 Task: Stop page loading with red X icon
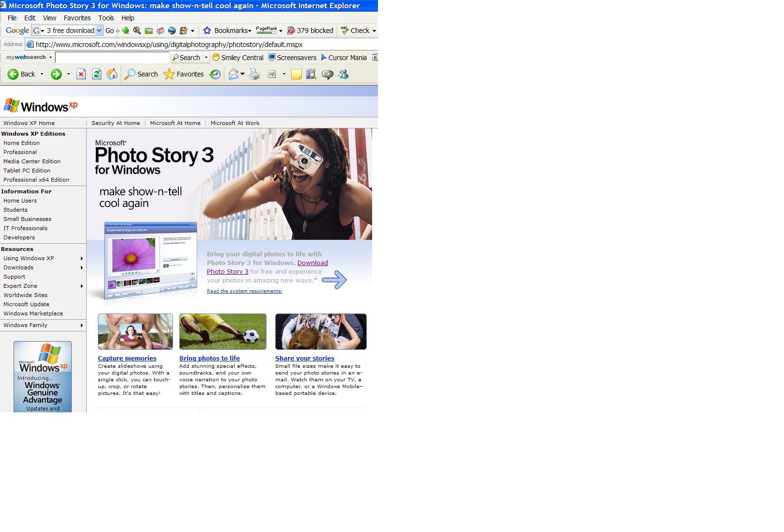coord(81,74)
